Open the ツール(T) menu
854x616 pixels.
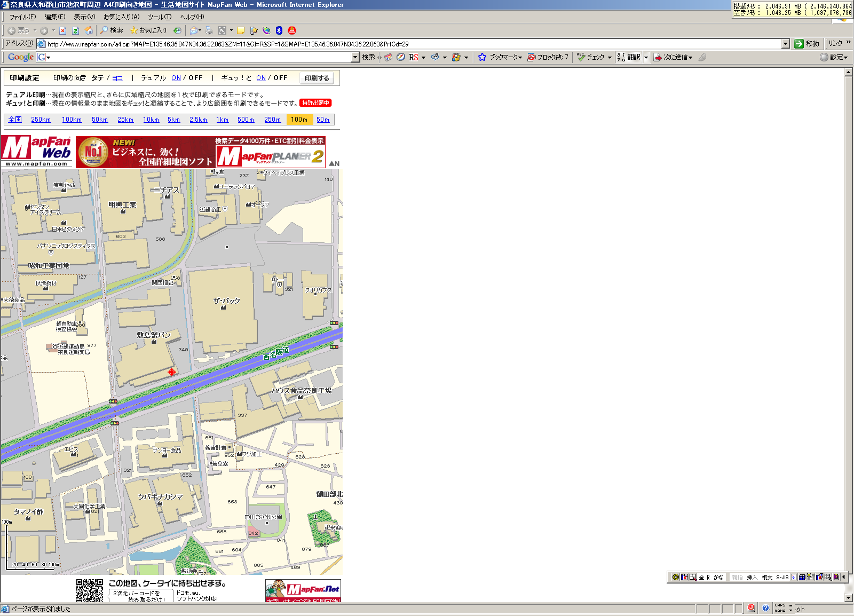(x=160, y=17)
